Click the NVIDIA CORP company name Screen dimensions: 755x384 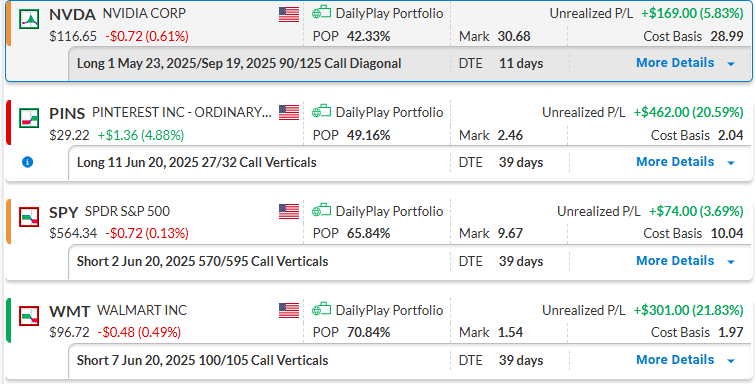coord(144,13)
